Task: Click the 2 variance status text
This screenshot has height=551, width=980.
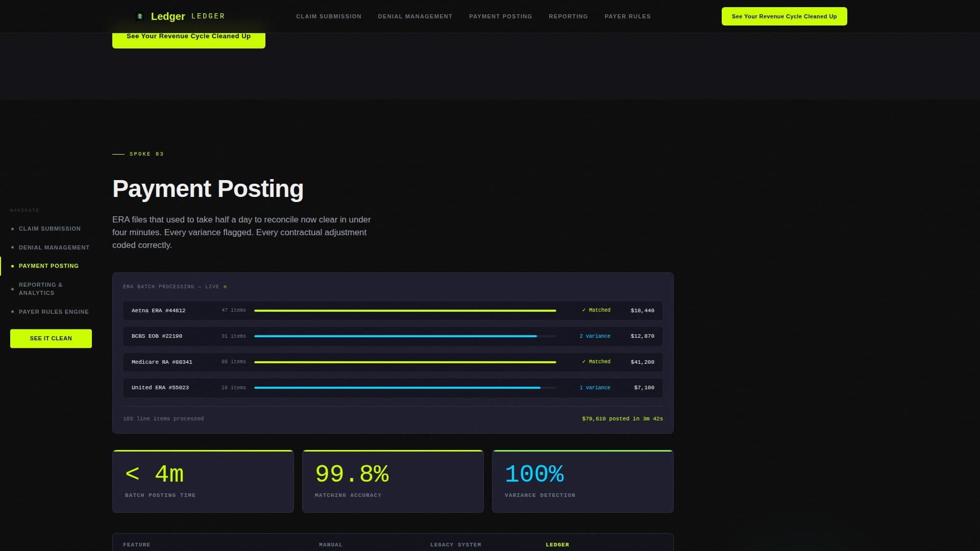Action: [595, 336]
